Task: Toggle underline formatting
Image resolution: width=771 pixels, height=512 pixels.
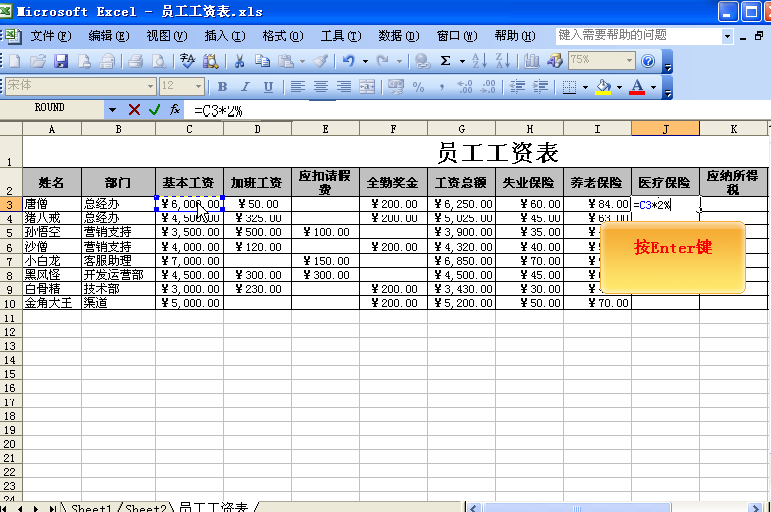Action: coord(268,87)
